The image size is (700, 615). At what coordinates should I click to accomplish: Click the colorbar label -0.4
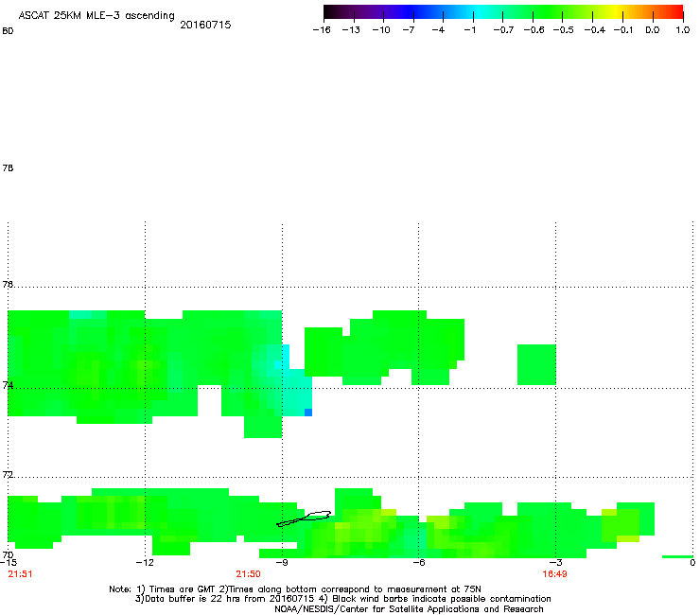[595, 30]
